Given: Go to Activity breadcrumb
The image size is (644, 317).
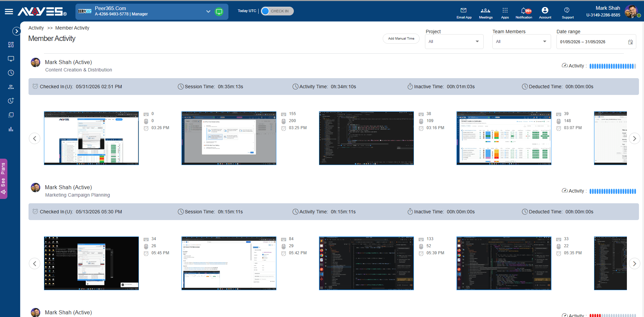Looking at the screenshot, I should tap(36, 28).
